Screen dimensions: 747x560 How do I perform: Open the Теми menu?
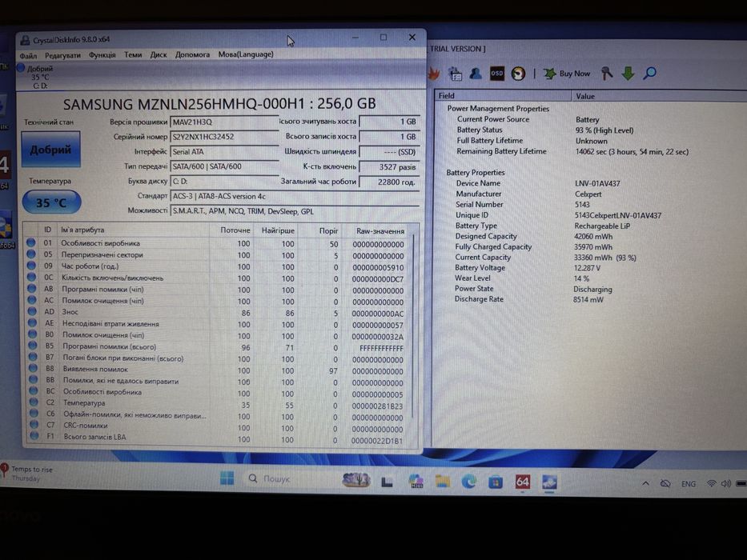point(133,54)
